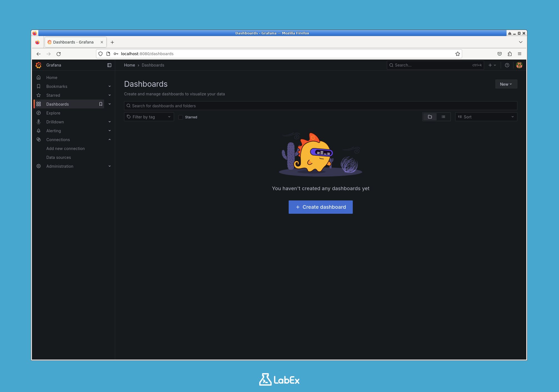The image size is (559, 392).
Task: Click the Grafana logo in the sidebar
Action: (x=39, y=65)
